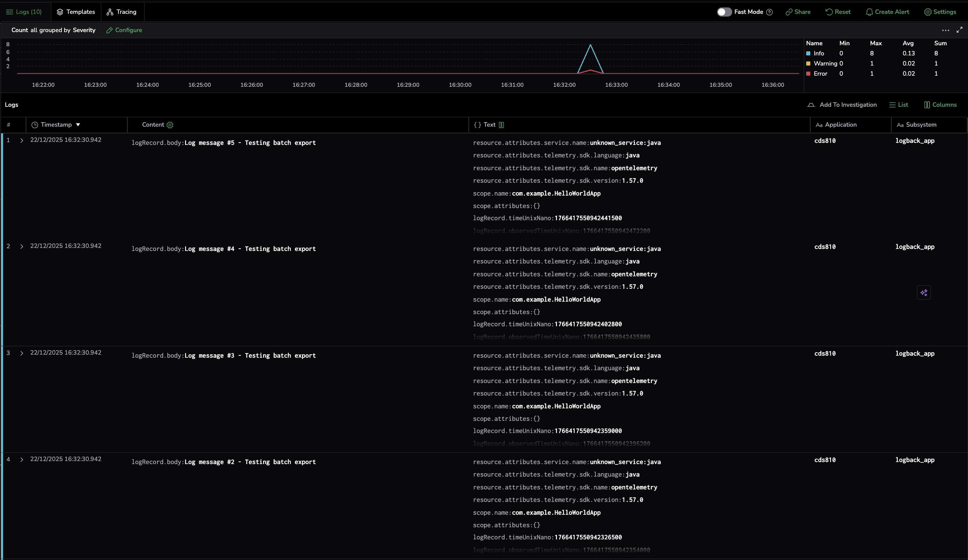The height and width of the screenshot is (560, 968).
Task: Click the AI sparkle assistant icon
Action: pos(923,293)
